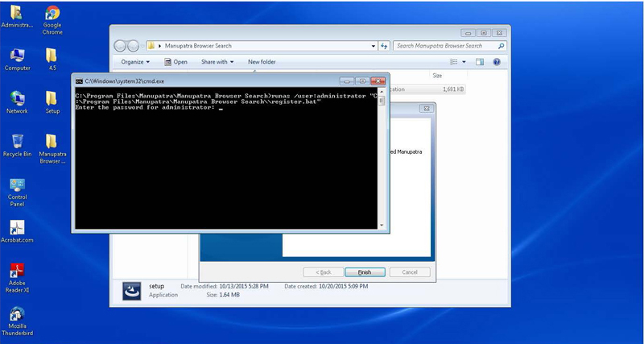This screenshot has width=644, height=344.
Task: Click the Finish button in installer
Action: click(x=365, y=272)
